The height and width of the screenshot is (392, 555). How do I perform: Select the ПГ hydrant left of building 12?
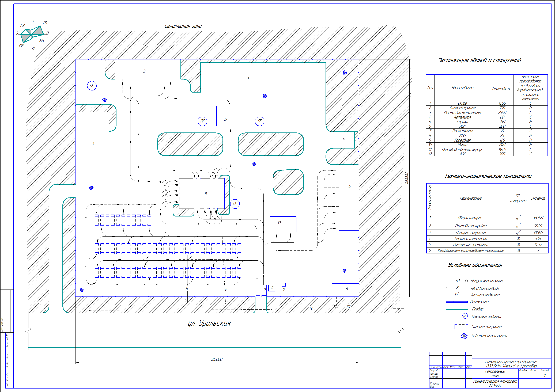click(x=202, y=121)
